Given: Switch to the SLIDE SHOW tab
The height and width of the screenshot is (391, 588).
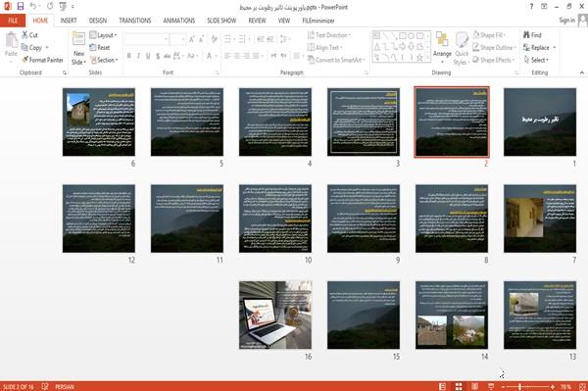Looking at the screenshot, I should click(x=221, y=21).
